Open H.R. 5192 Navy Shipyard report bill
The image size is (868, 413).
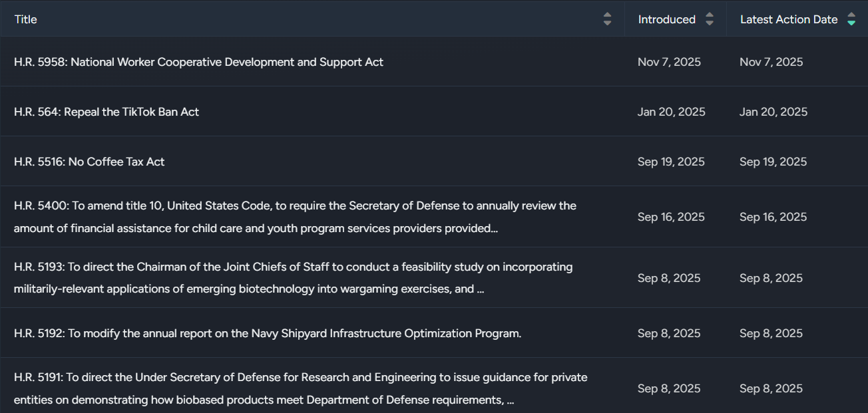click(x=267, y=333)
